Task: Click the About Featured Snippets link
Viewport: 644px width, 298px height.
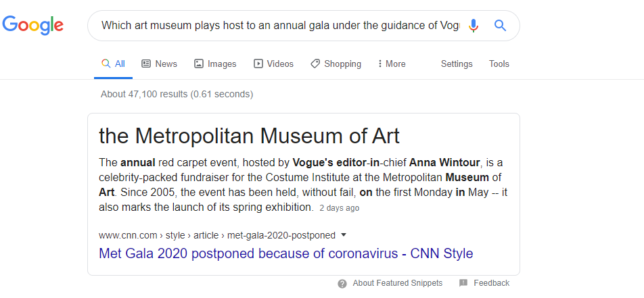Action: (x=397, y=283)
